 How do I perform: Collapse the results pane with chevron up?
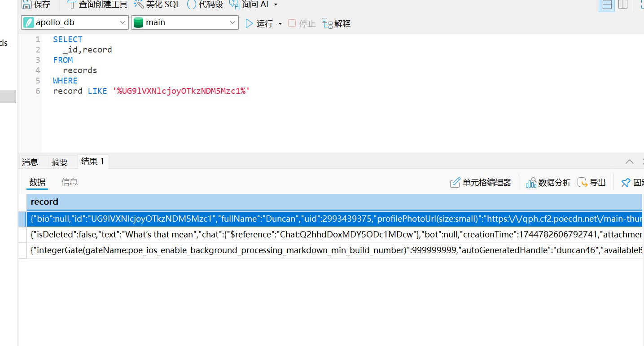coord(630,162)
